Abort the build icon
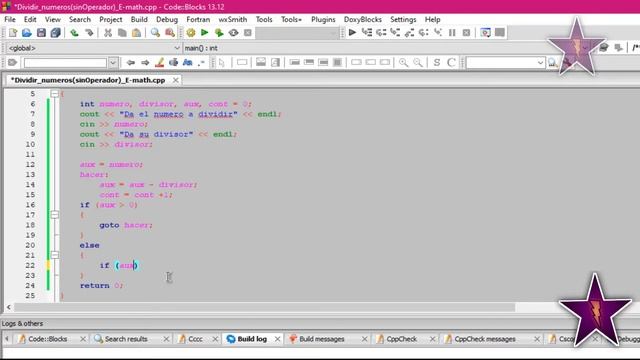 (x=248, y=33)
